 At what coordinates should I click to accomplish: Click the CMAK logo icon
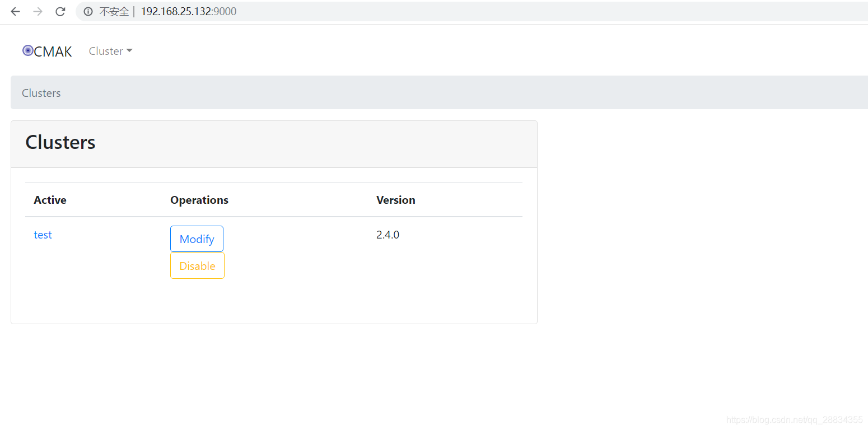point(27,51)
